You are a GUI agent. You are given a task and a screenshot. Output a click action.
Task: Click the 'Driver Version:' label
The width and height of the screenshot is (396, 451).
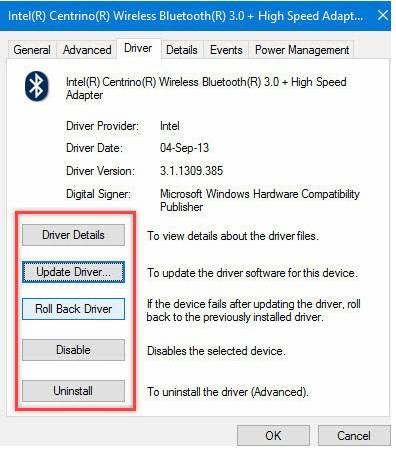coord(100,171)
